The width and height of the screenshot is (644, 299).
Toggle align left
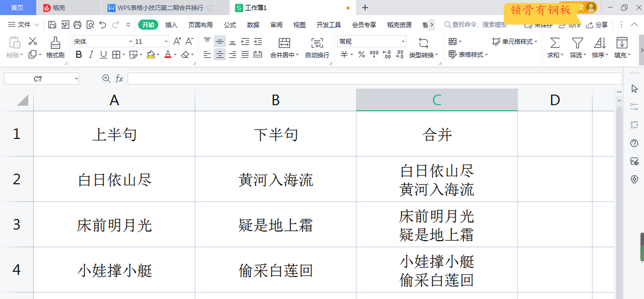tap(208, 54)
